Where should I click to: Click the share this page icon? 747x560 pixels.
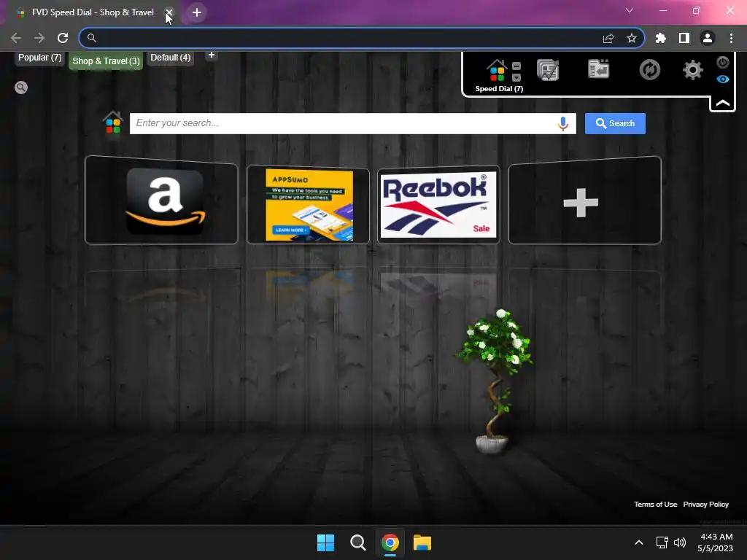coord(608,38)
